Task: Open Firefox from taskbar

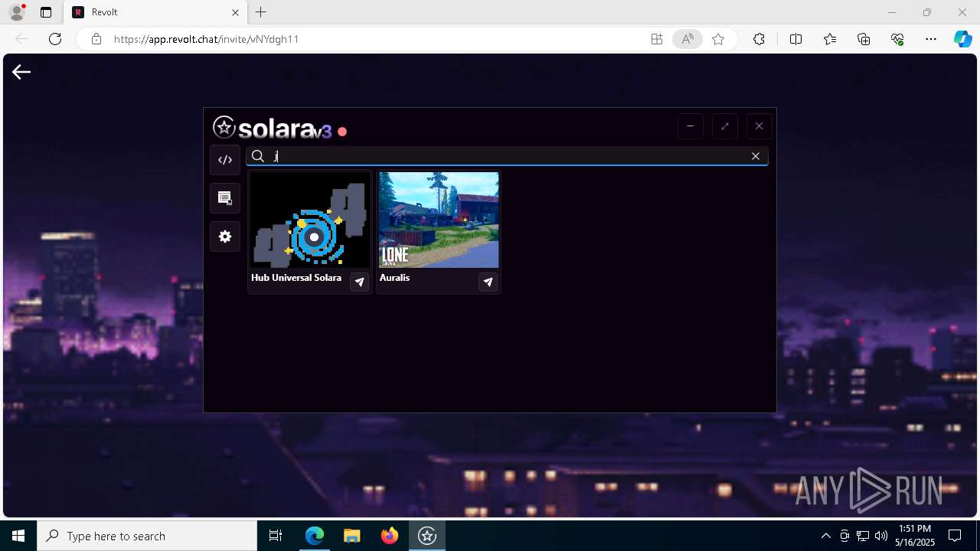Action: pos(390,536)
